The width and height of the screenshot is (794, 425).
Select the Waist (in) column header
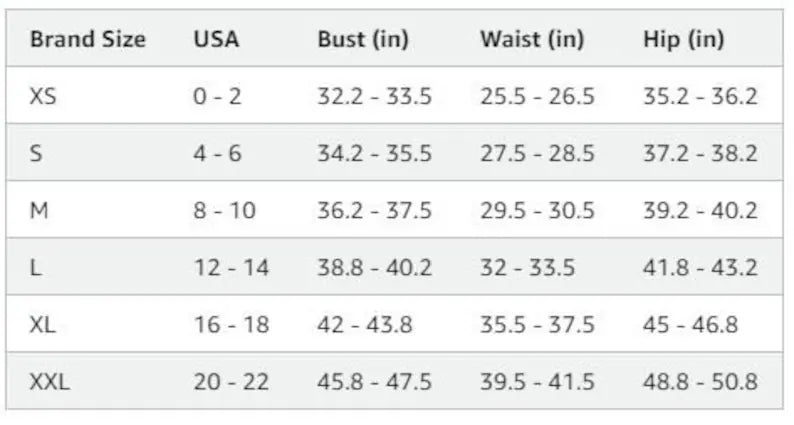pyautogui.click(x=532, y=40)
